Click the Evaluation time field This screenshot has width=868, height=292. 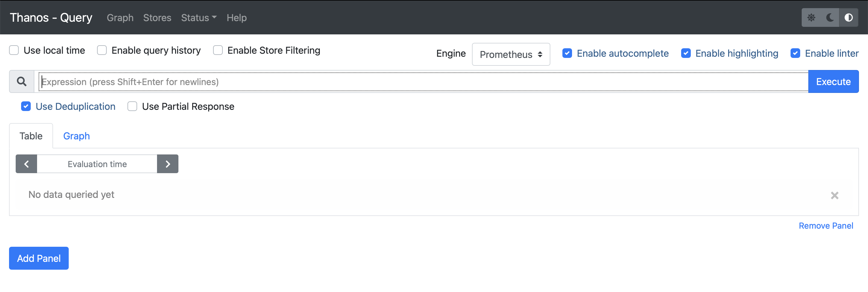(x=97, y=164)
